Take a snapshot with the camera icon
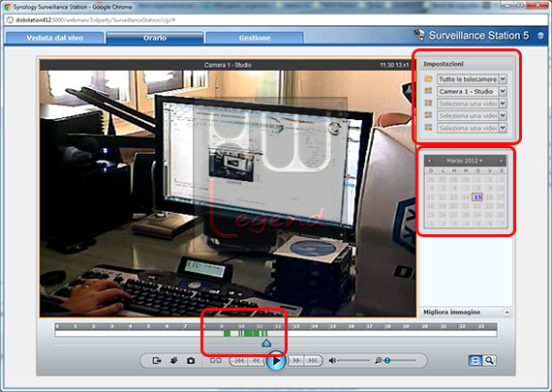This screenshot has width=552, height=392. (191, 361)
